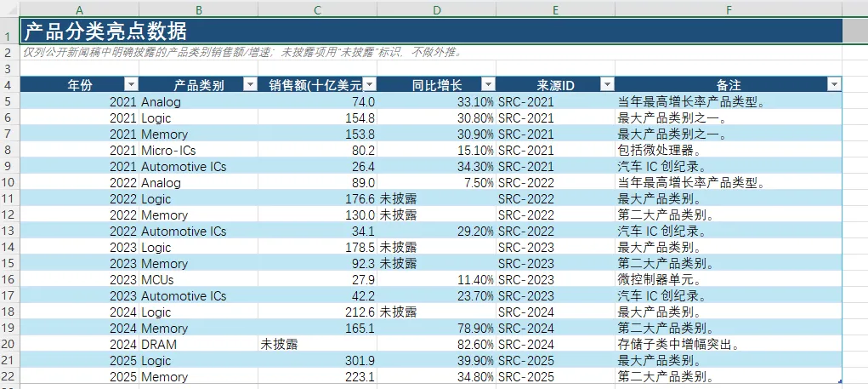This screenshot has height=389, width=868.
Task: Select sales value 74.0
Action: point(317,101)
